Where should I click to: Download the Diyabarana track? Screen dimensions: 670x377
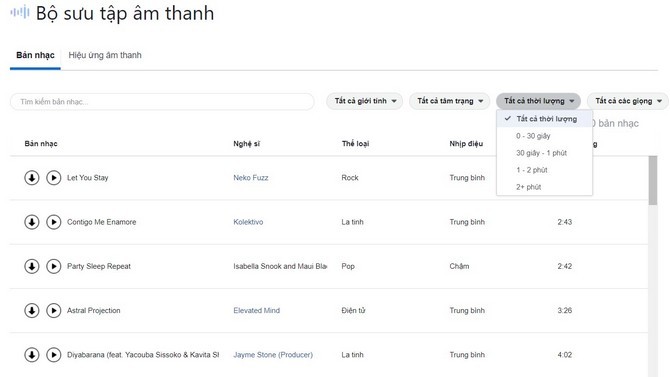pos(32,354)
